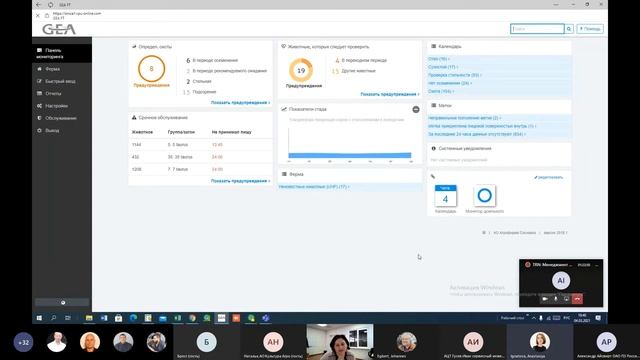
Task: Click the редактировать link in the shortcuts card
Action: [x=549, y=177]
